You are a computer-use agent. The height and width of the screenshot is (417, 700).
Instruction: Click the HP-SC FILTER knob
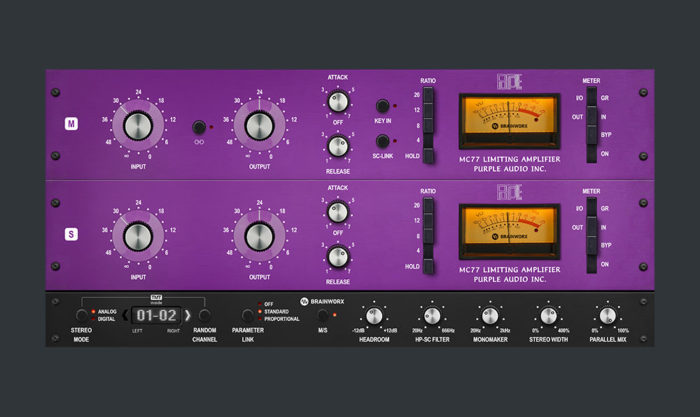[432, 316]
